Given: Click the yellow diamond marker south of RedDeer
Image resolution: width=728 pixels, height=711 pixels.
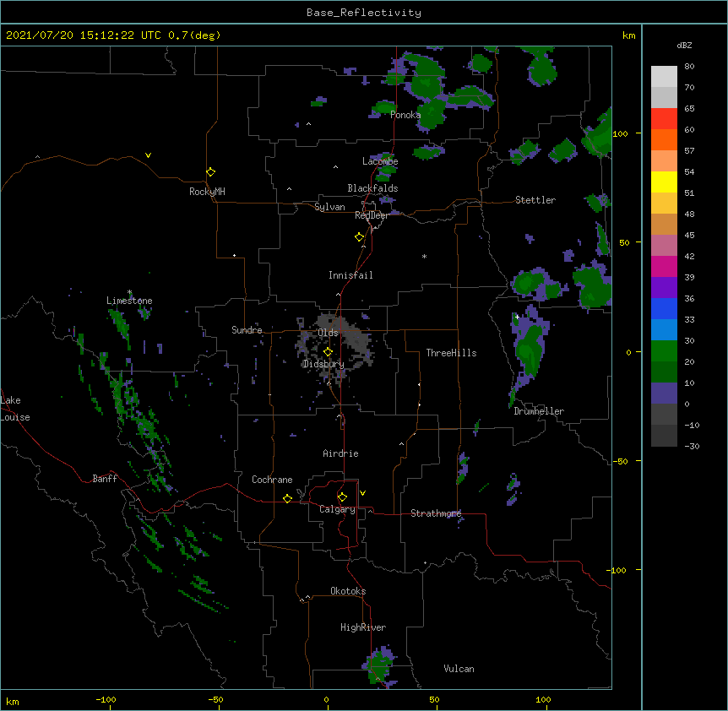Looking at the screenshot, I should pos(359,237).
